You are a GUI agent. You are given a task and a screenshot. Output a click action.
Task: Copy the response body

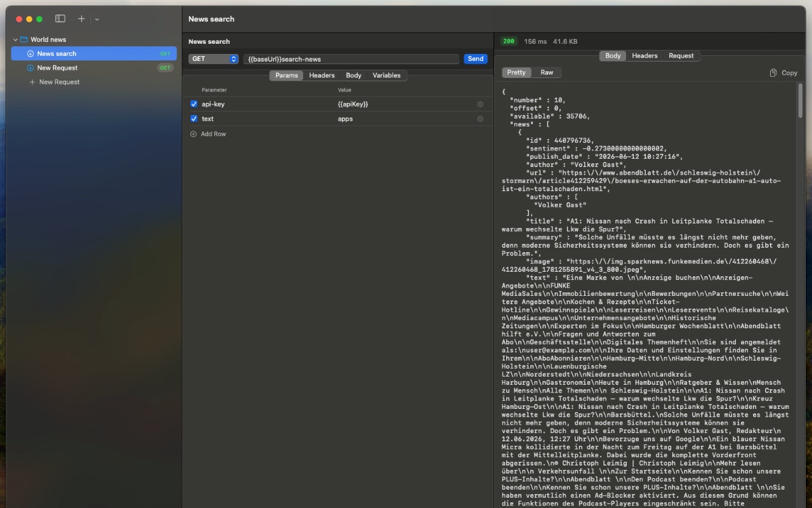coord(783,73)
